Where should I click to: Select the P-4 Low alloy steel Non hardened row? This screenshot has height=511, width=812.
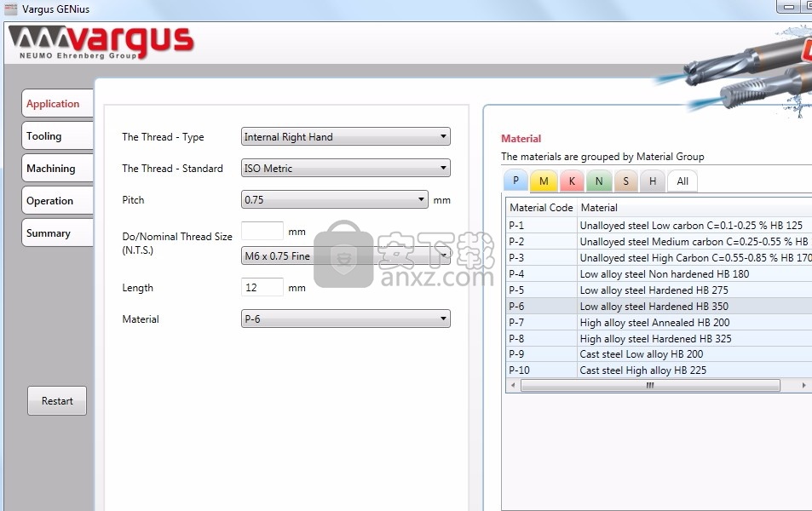pyautogui.click(x=659, y=273)
